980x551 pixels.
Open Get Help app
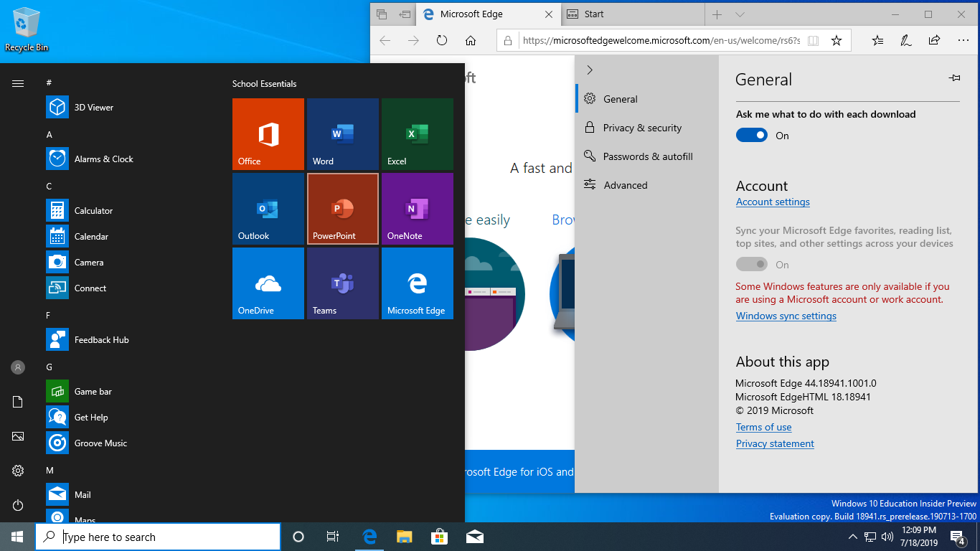point(129,418)
